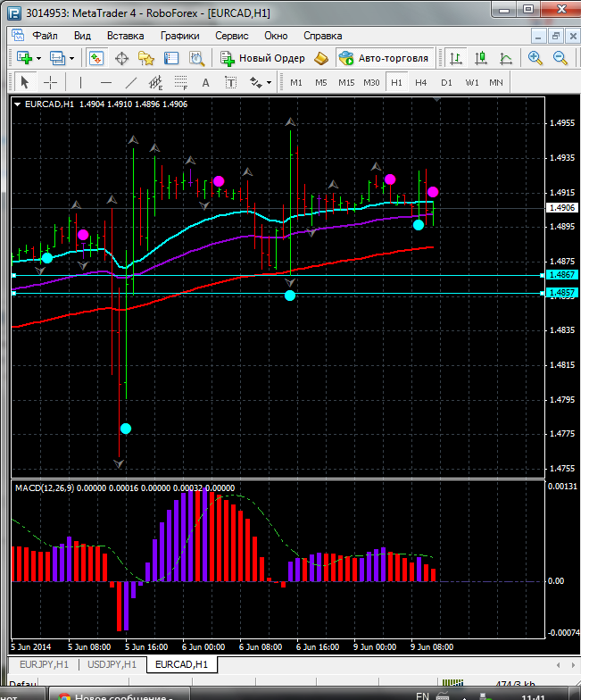
Task: Open the Market Watch window icon
Action: click(96, 58)
